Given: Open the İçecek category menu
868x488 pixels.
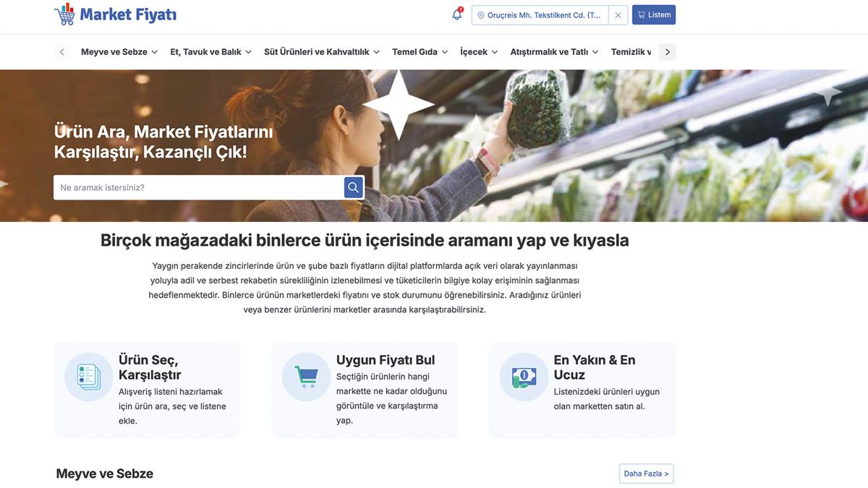Looking at the screenshot, I should point(479,52).
